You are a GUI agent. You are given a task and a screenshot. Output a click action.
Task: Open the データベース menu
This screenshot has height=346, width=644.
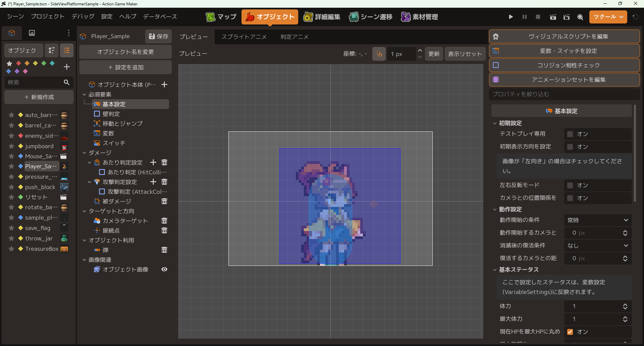(160, 16)
